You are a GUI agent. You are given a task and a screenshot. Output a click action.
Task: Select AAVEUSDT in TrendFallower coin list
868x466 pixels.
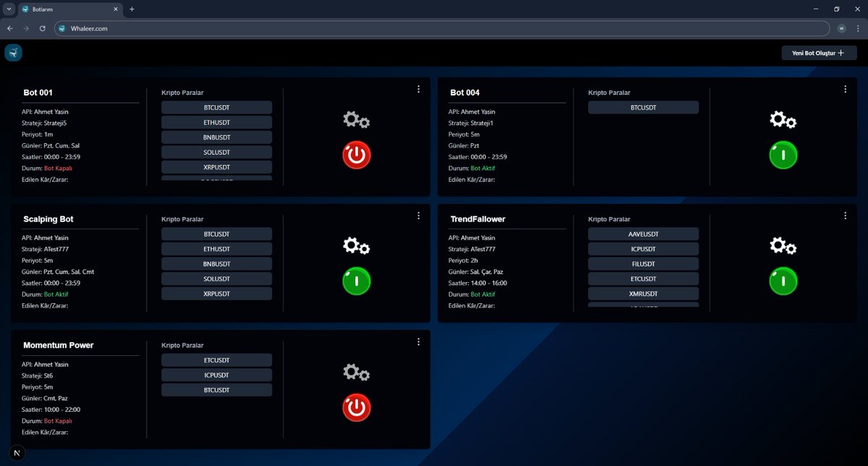coord(644,234)
